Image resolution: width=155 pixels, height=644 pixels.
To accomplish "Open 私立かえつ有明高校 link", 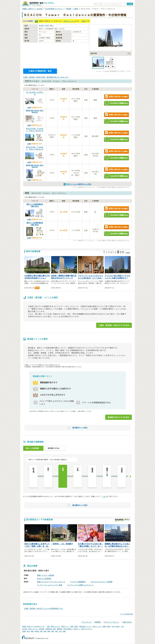I will pos(44,579).
